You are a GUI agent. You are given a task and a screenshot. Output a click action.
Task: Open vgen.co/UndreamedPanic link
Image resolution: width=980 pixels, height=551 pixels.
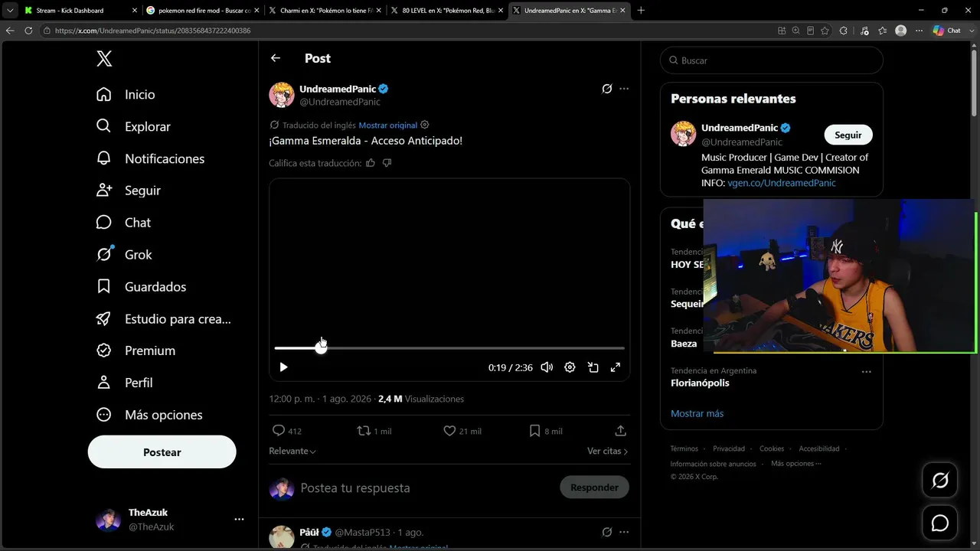782,183
